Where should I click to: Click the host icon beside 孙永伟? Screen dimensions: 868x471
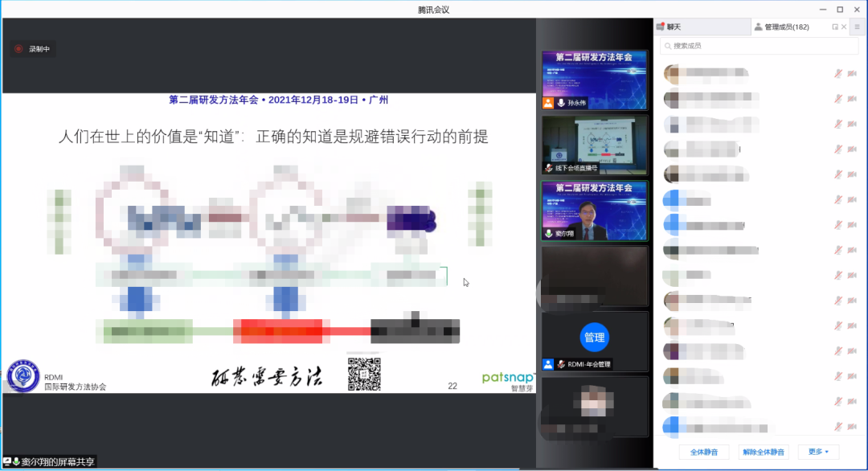point(548,104)
